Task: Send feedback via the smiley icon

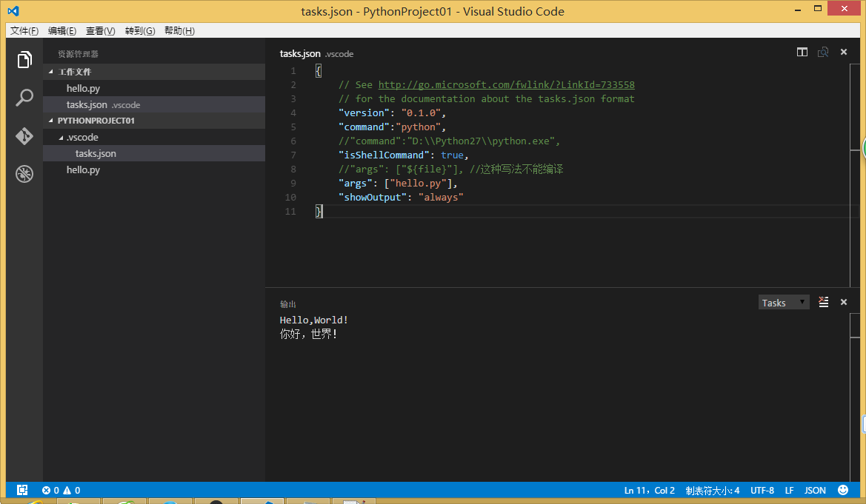Action: pyautogui.click(x=843, y=490)
